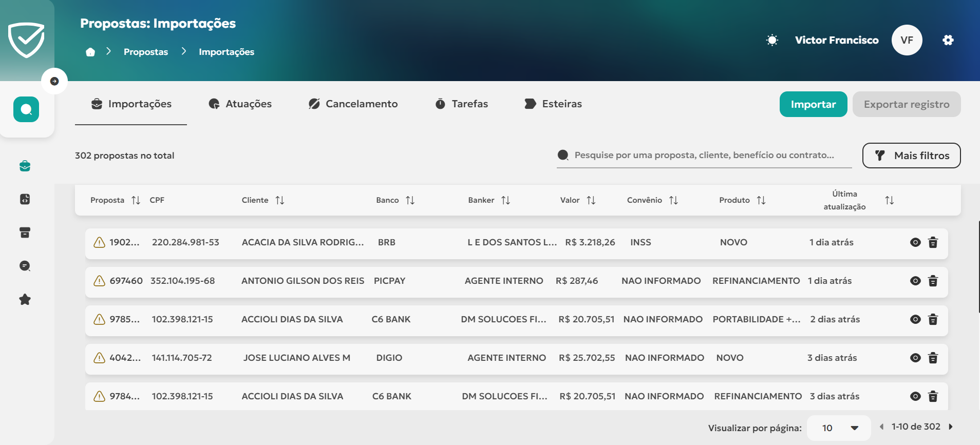Open the teal search sidebar button
The height and width of the screenshot is (445, 980).
(x=26, y=109)
